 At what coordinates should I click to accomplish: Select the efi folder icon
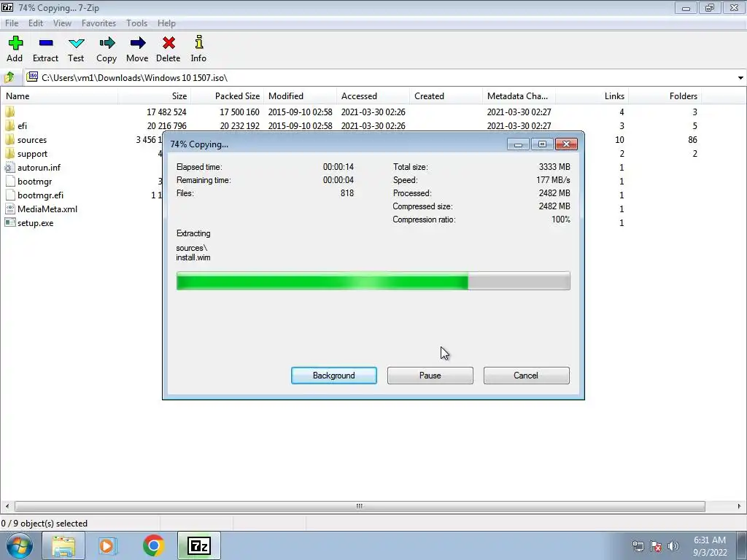[10, 125]
